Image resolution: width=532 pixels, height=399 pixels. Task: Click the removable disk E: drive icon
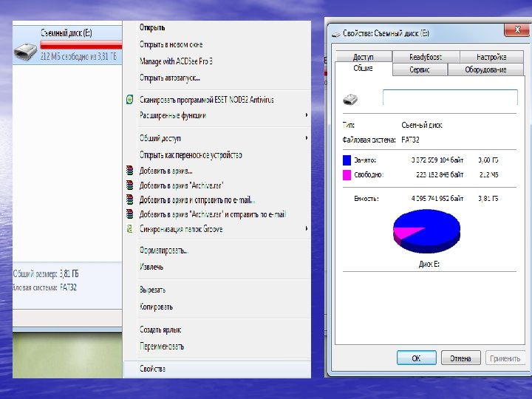click(25, 52)
